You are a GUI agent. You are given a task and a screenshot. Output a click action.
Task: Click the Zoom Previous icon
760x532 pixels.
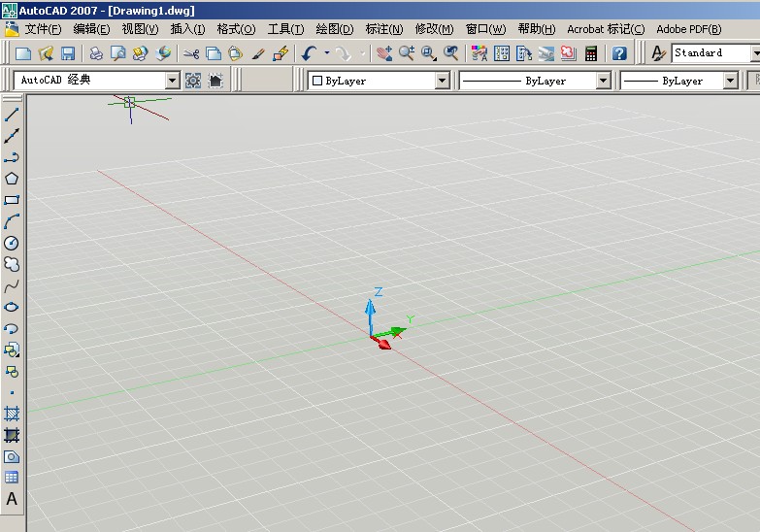point(451,53)
